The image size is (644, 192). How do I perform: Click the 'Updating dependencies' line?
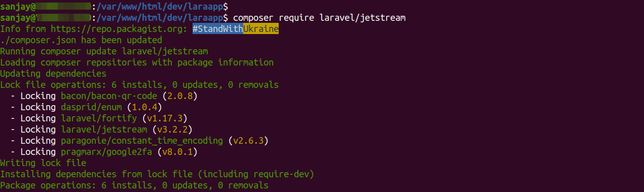point(53,73)
